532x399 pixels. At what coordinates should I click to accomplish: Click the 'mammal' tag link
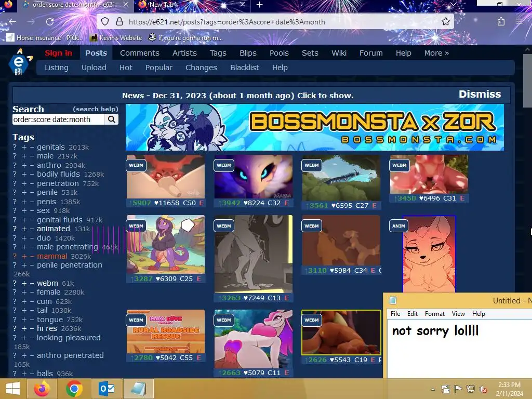(52, 256)
